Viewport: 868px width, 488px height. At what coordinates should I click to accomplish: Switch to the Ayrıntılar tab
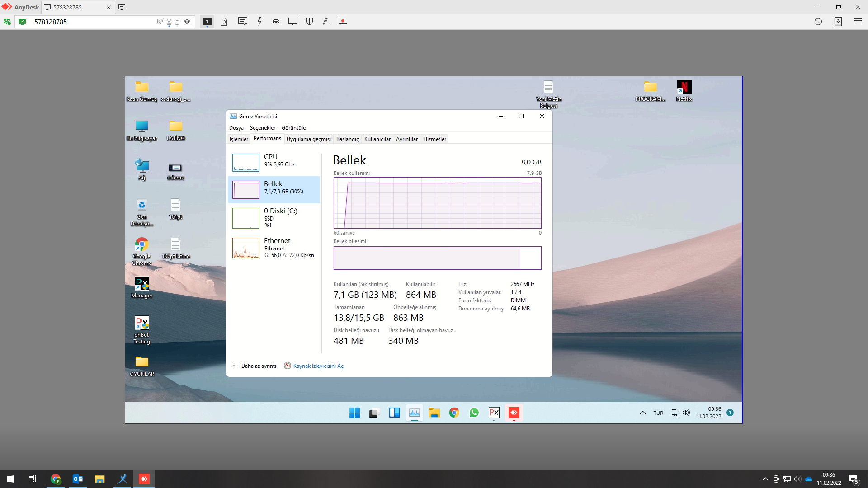(x=407, y=139)
